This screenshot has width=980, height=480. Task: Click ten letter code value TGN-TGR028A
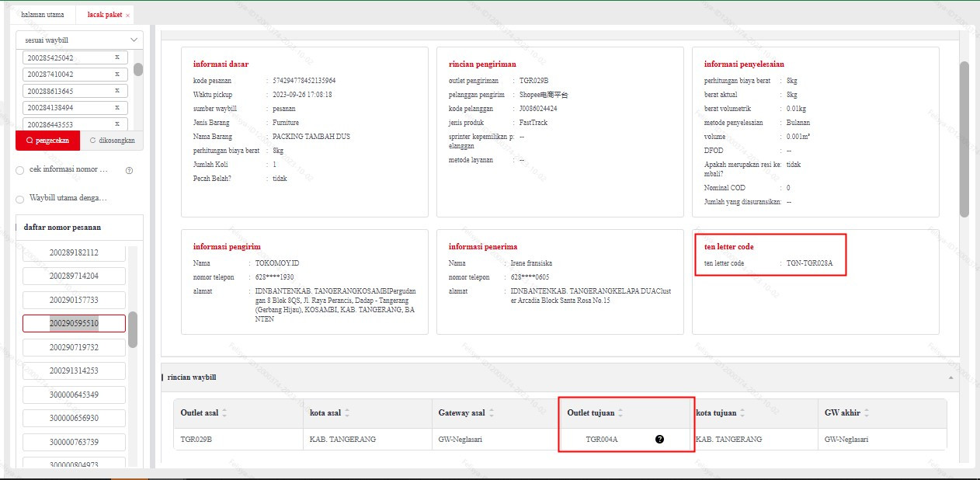pos(809,263)
